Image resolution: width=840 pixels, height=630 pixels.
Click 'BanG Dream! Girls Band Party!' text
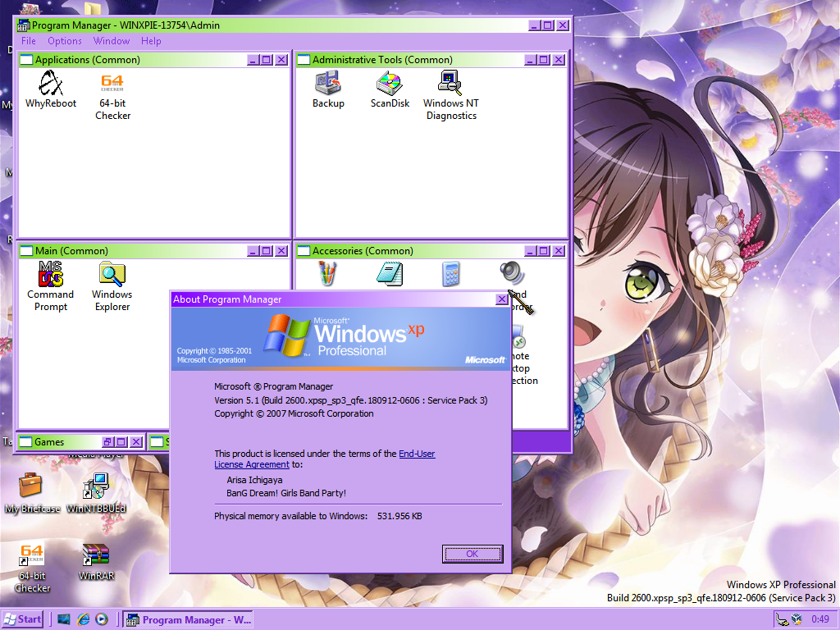point(286,493)
